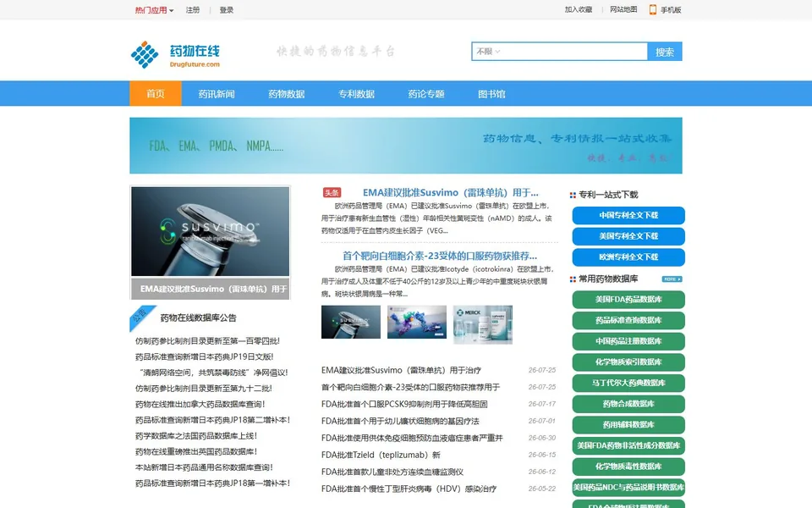Viewport: 812px width, 508px height.
Task: Open news FDA批准首个口服PCSK9抑制剂用于降低高胆固
Action: click(x=404, y=404)
